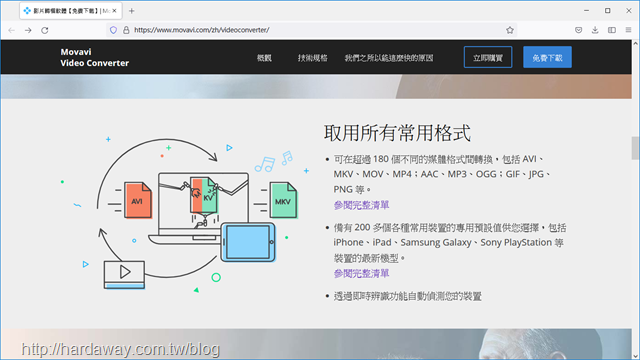Click the green MKV file illustration icon
This screenshot has height=360, width=640.
pyautogui.click(x=283, y=200)
